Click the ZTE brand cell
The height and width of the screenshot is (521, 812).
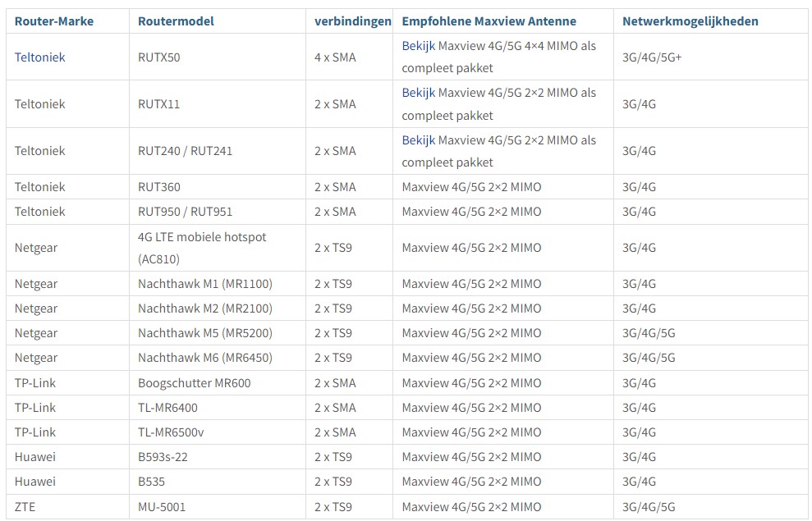point(25,507)
